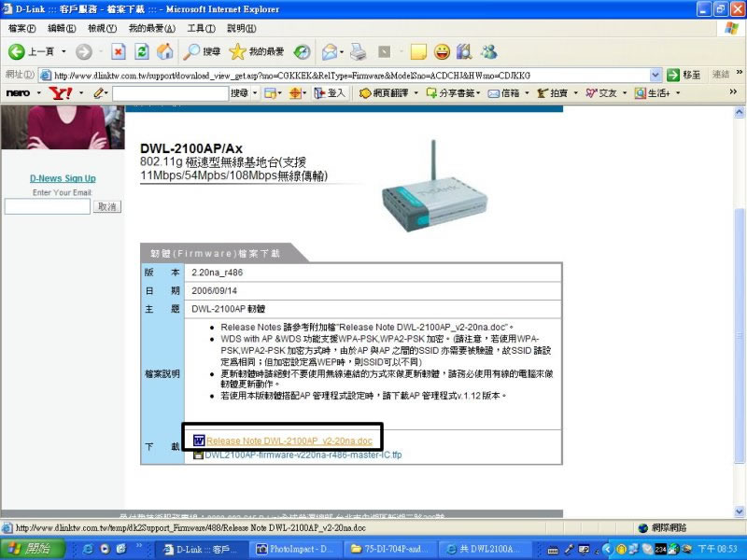Open the 說明(H) menu
This screenshot has width=747, height=560.
(242, 28)
